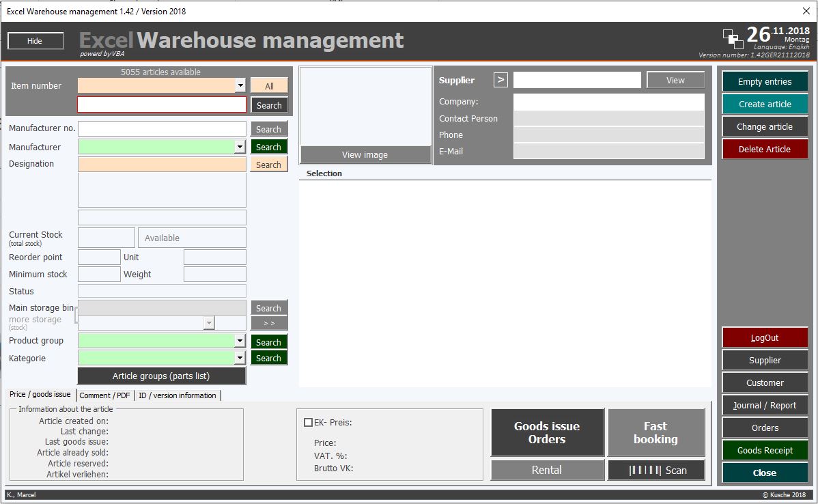Click the Fast booking button
Screen dimensions: 818x504
[x=655, y=432]
